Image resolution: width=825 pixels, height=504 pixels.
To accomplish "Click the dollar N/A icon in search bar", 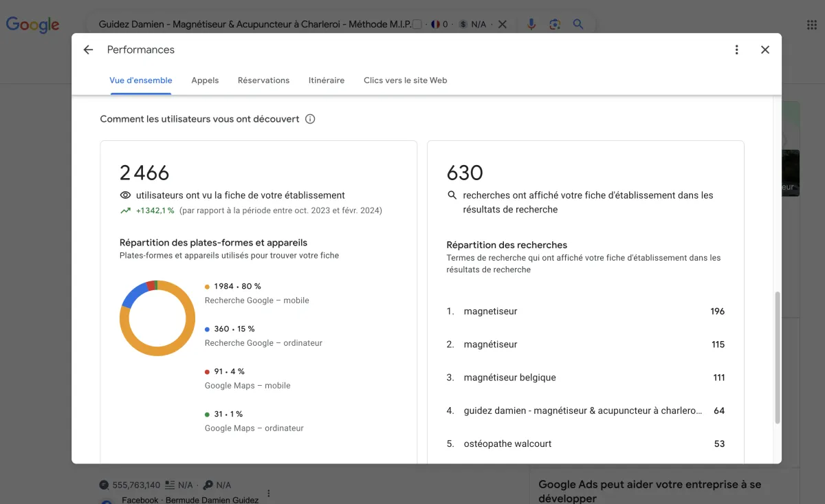I will [x=463, y=24].
